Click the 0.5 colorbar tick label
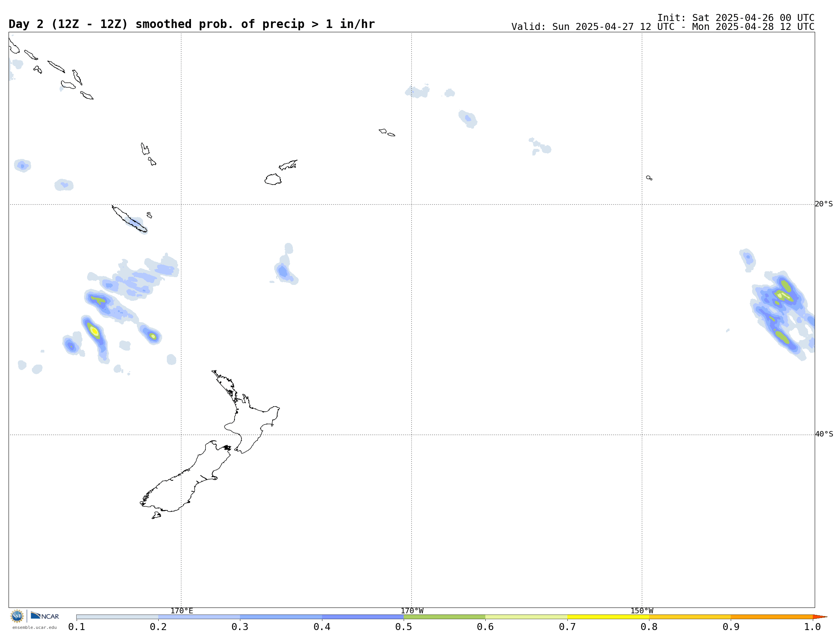Viewport: 840px width, 632px height. click(x=404, y=627)
